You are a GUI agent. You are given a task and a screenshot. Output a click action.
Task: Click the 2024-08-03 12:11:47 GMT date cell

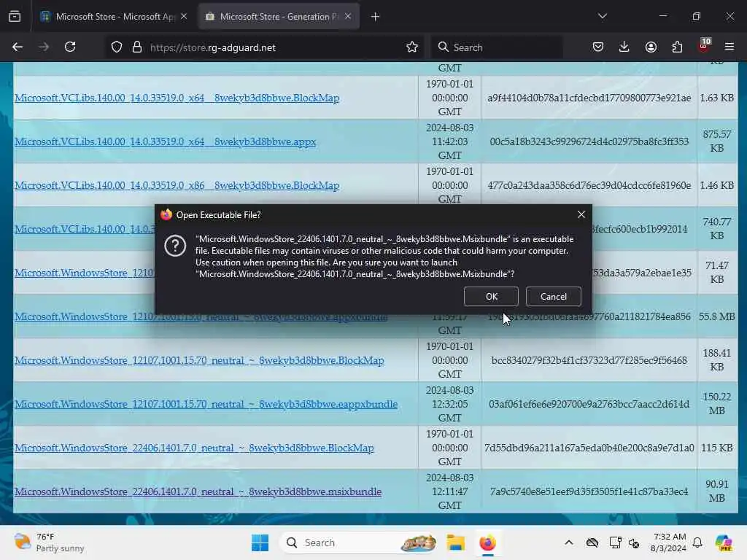pyautogui.click(x=449, y=491)
